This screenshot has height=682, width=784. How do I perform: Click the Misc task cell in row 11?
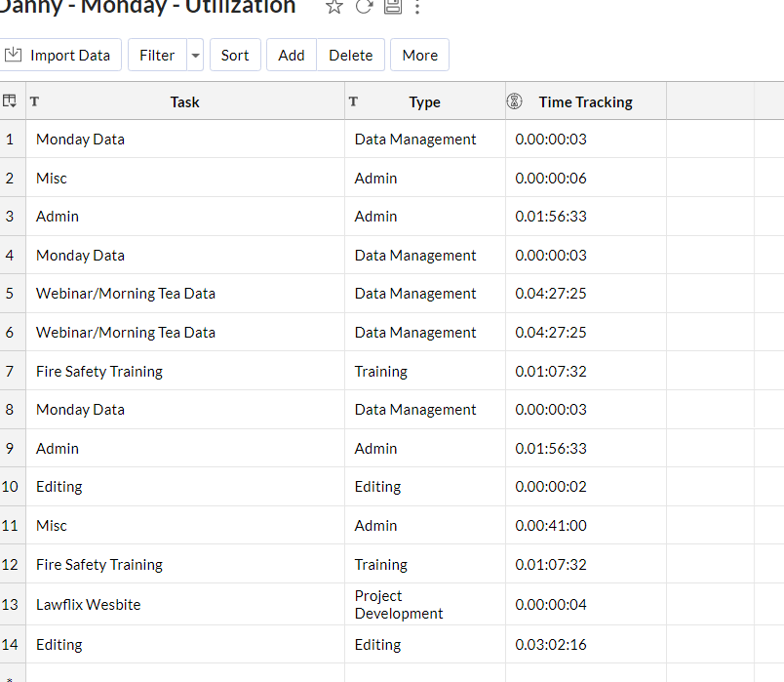[185, 525]
